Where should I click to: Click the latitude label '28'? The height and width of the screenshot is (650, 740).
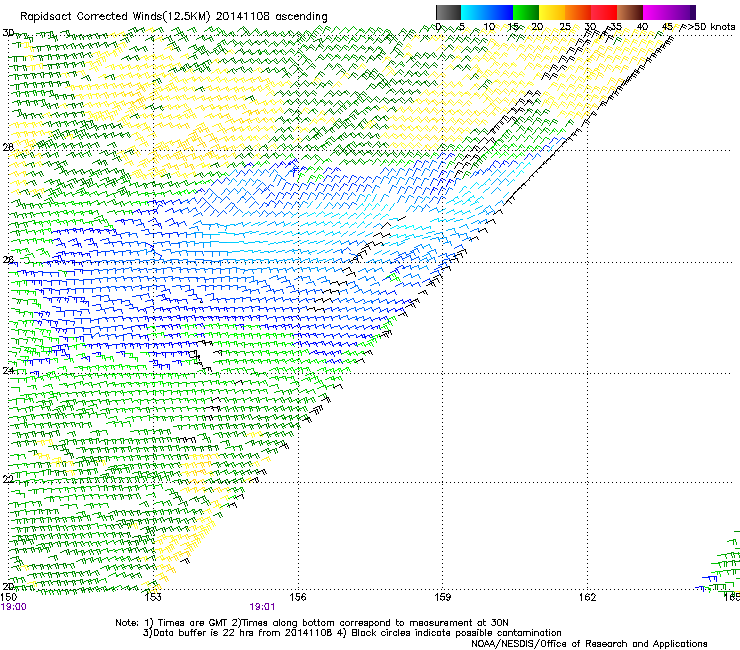pyautogui.click(x=8, y=147)
